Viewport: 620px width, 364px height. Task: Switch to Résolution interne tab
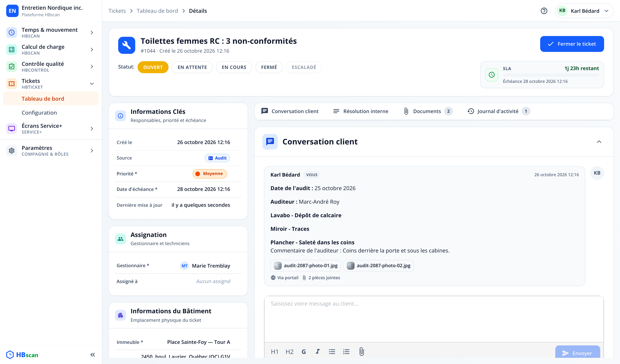pos(361,111)
